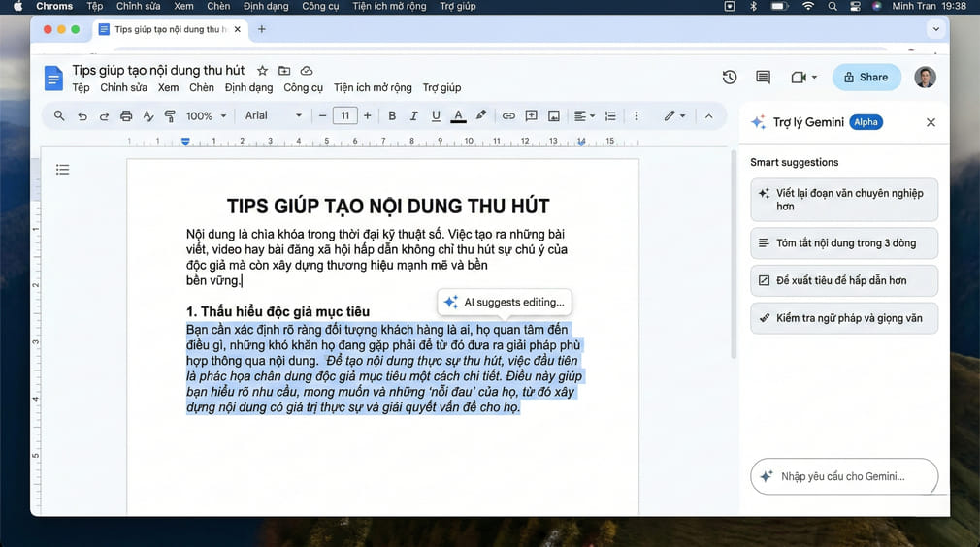Open editing mode pencil dropdown
This screenshot has width=980, height=547.
[x=674, y=115]
